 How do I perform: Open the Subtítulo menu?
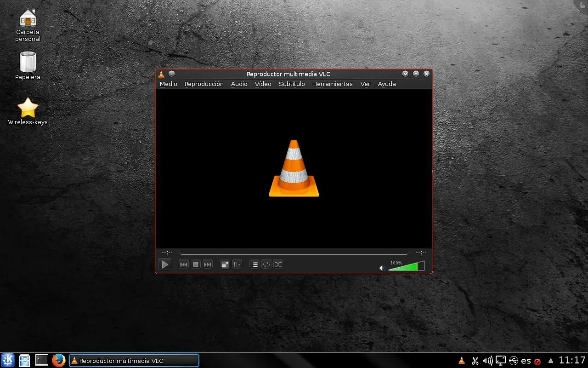(x=292, y=84)
